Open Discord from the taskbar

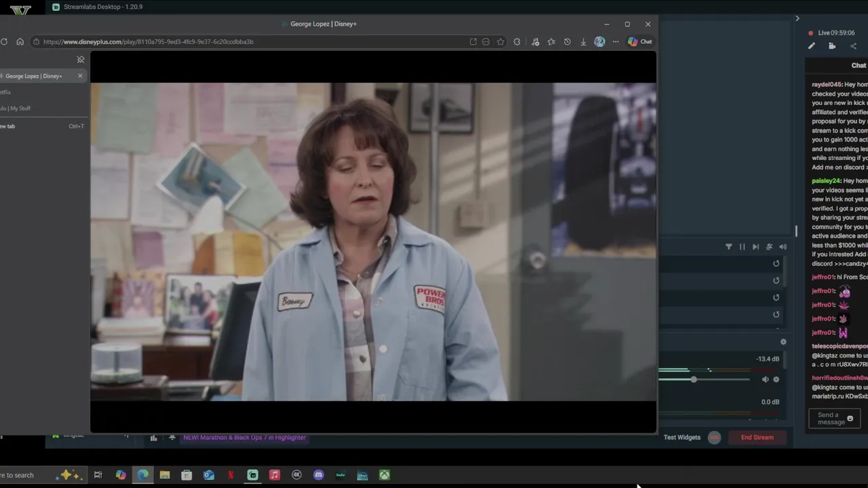pos(319,475)
